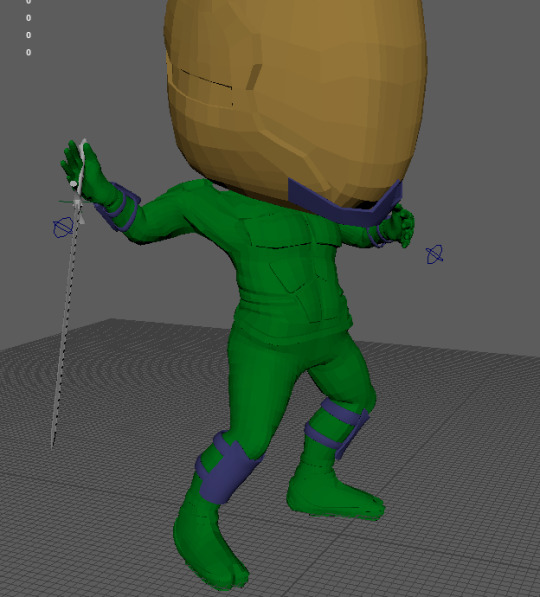The width and height of the screenshot is (540, 597).
Task: Select the front green boot
Action: pyautogui.click(x=208, y=544)
